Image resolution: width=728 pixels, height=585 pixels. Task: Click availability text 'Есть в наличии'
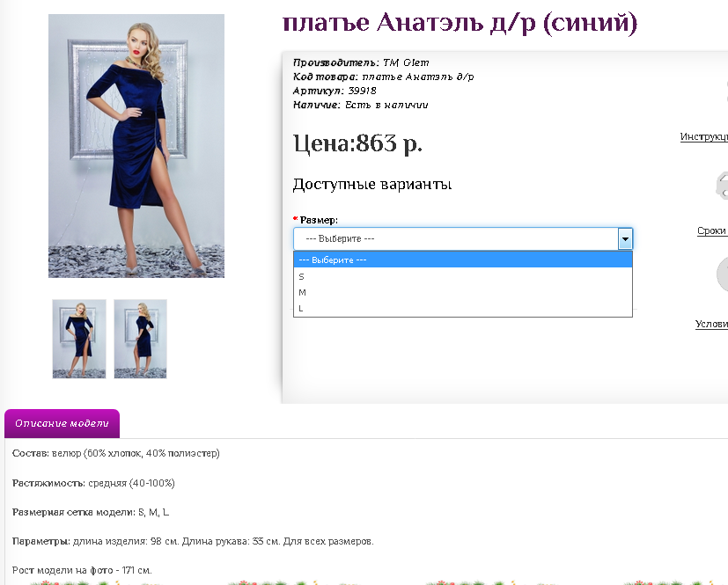(x=386, y=106)
